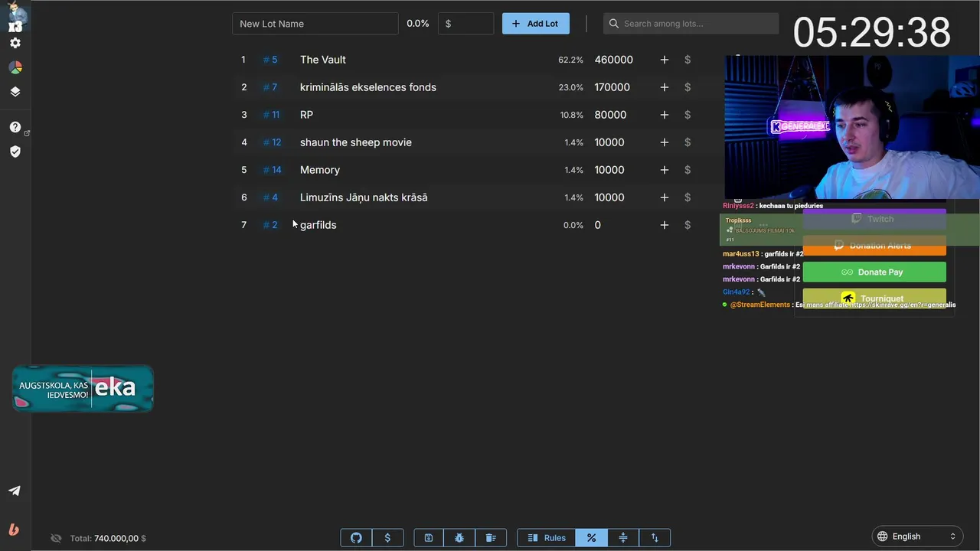The height and width of the screenshot is (551, 980).
Task: Click plus icon on RP row
Action: coord(665,115)
